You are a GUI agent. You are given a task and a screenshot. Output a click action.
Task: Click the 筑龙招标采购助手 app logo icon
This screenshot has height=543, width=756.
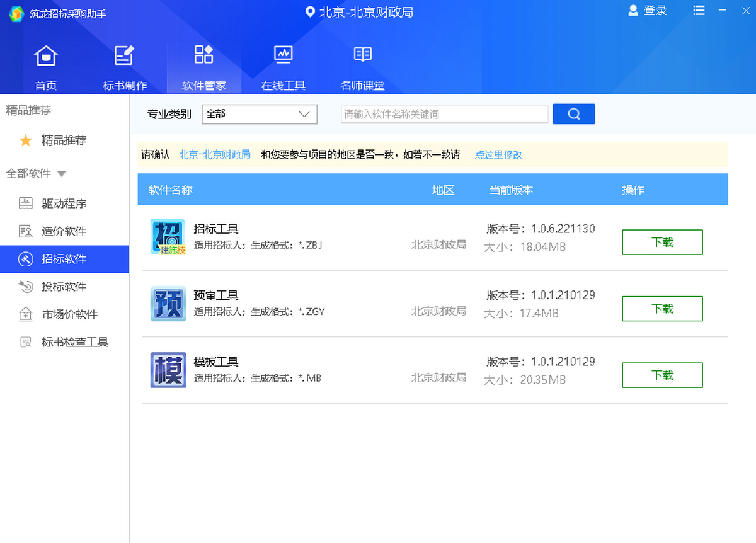(x=16, y=13)
